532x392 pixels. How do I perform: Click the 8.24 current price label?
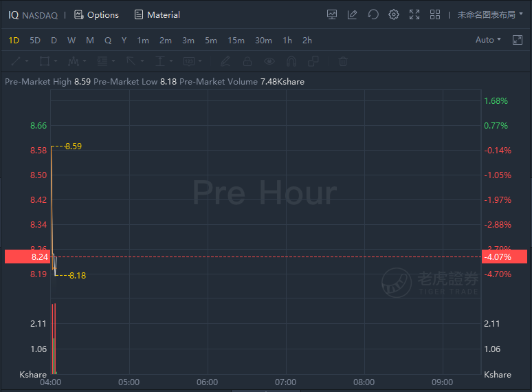(27, 257)
